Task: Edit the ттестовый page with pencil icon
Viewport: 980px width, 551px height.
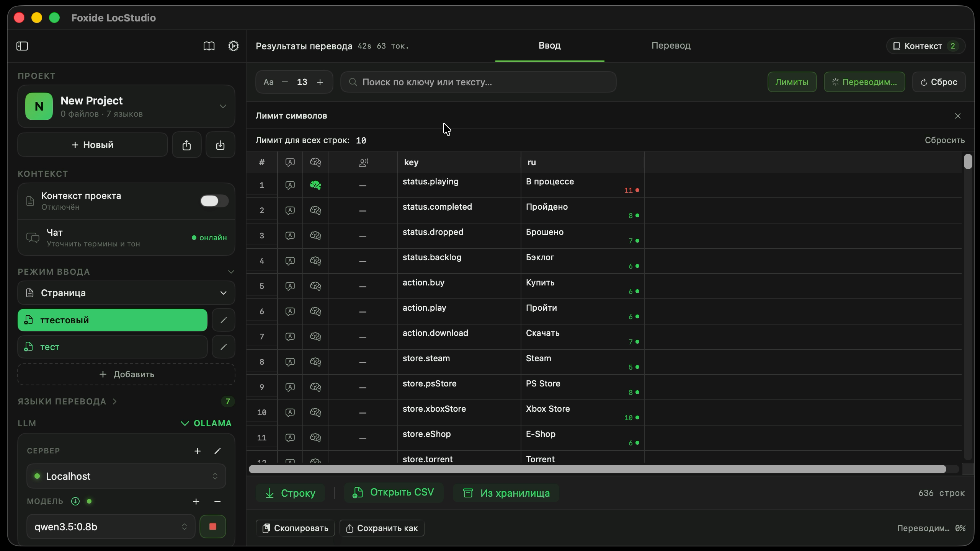Action: click(x=224, y=320)
